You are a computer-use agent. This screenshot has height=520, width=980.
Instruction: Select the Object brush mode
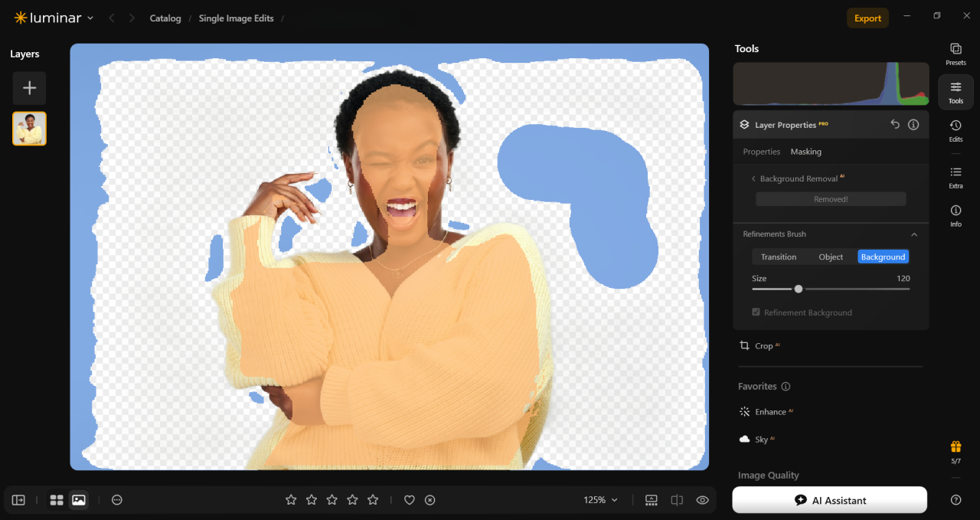click(831, 257)
